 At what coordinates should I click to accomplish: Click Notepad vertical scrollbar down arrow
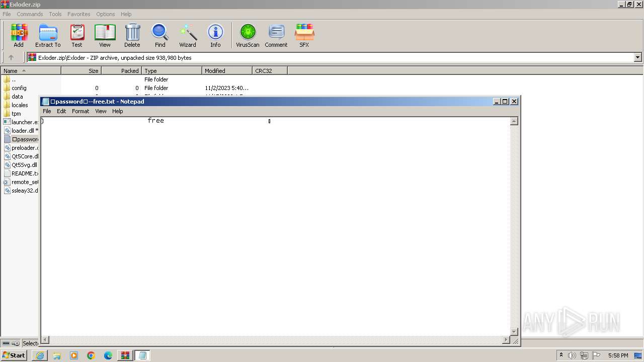click(x=514, y=332)
